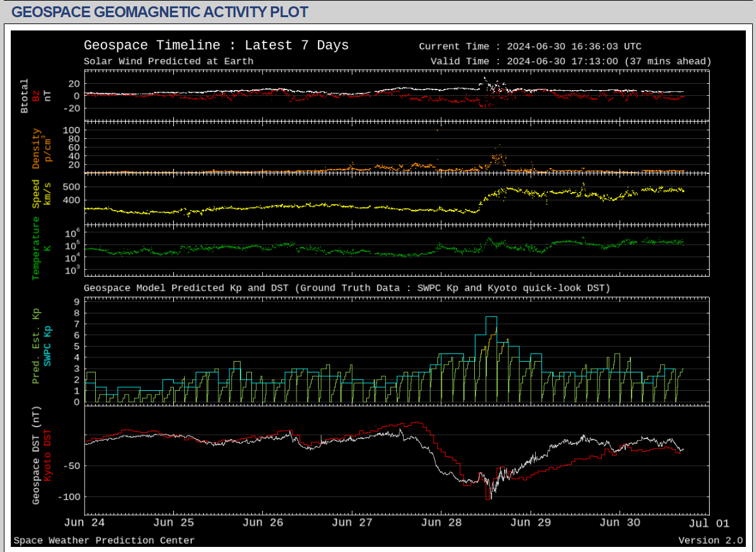This screenshot has width=756, height=552.
Task: Click the Version 2.0 label
Action: (710, 541)
